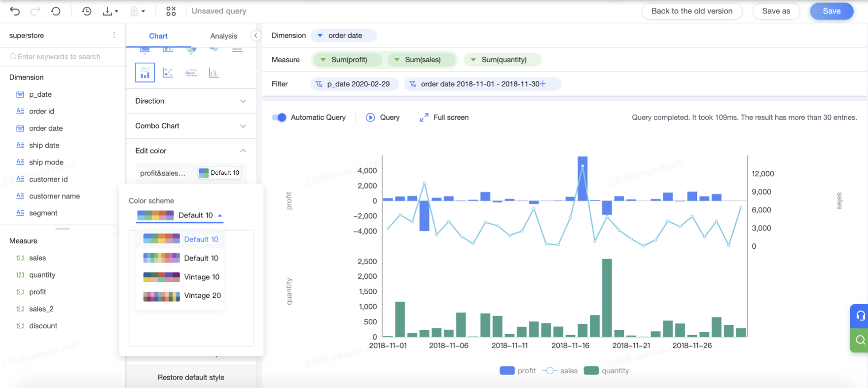Click the Unsaved query title
868x388 pixels.
click(219, 11)
